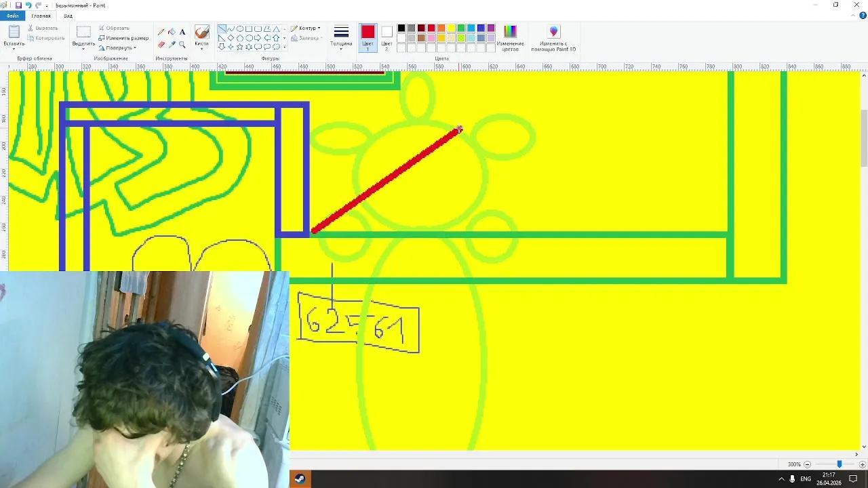Image resolution: width=868 pixels, height=488 pixels.
Task: Select the Eraser tool
Action: [161, 44]
